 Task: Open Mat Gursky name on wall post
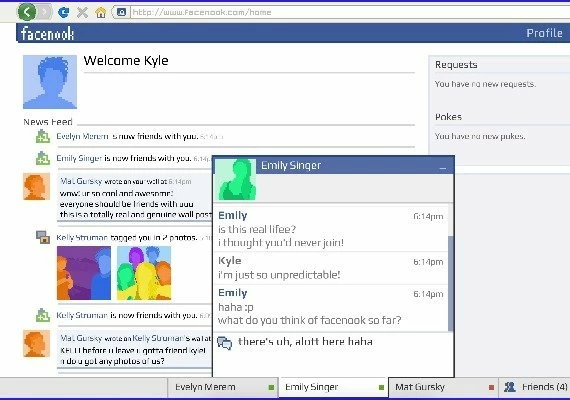tap(81, 181)
